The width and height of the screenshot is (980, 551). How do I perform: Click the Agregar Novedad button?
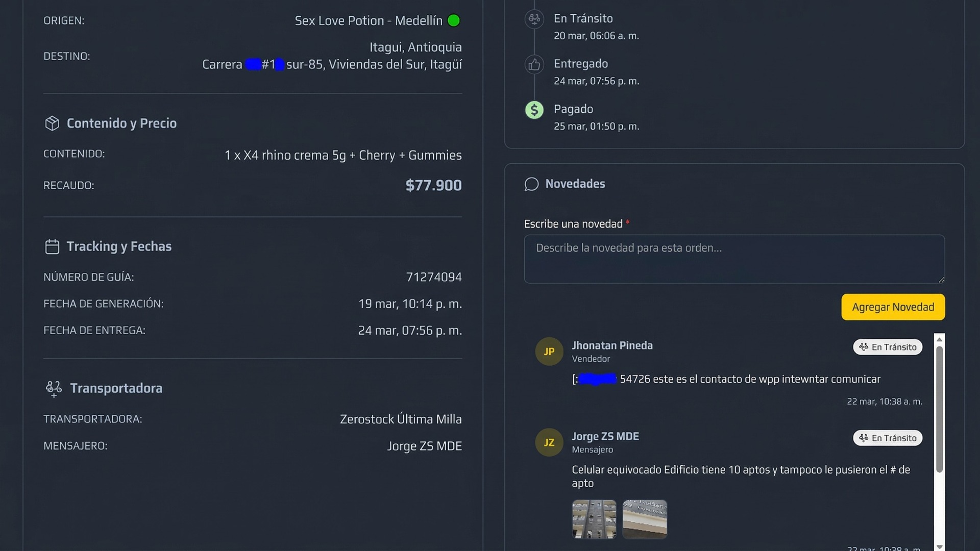tap(893, 307)
